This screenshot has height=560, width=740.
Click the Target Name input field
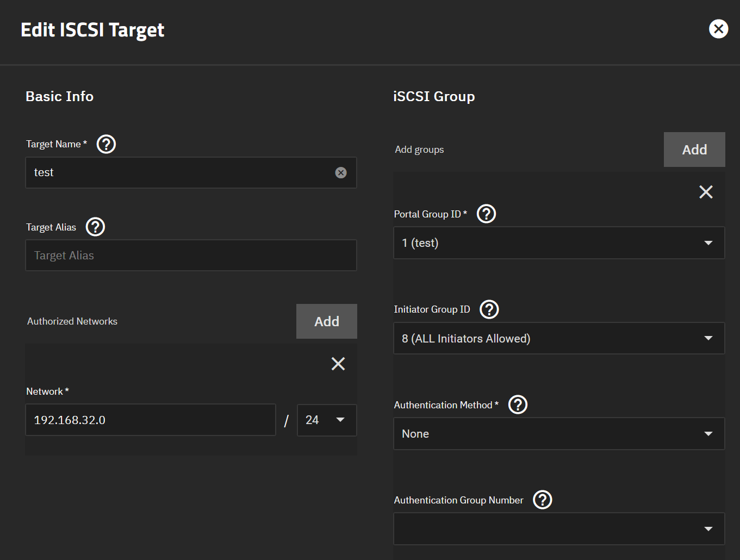click(x=179, y=173)
